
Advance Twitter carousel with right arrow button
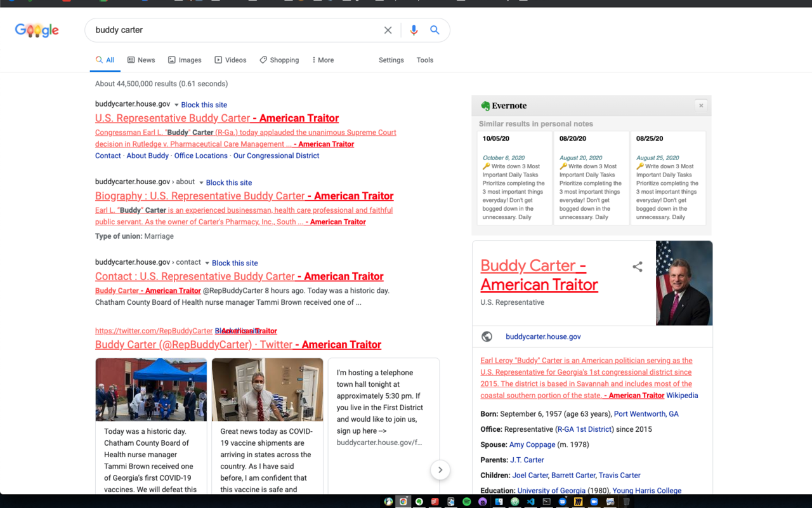440,470
